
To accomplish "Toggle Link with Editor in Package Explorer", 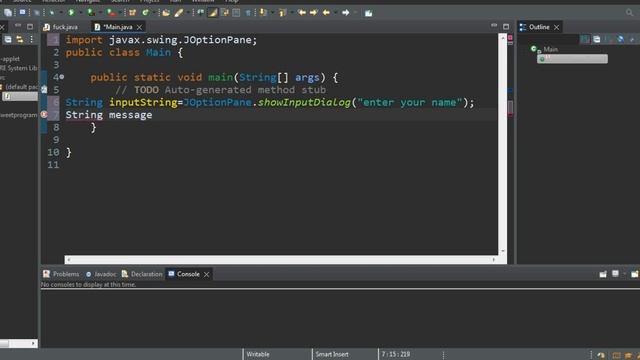I will coord(20,39).
